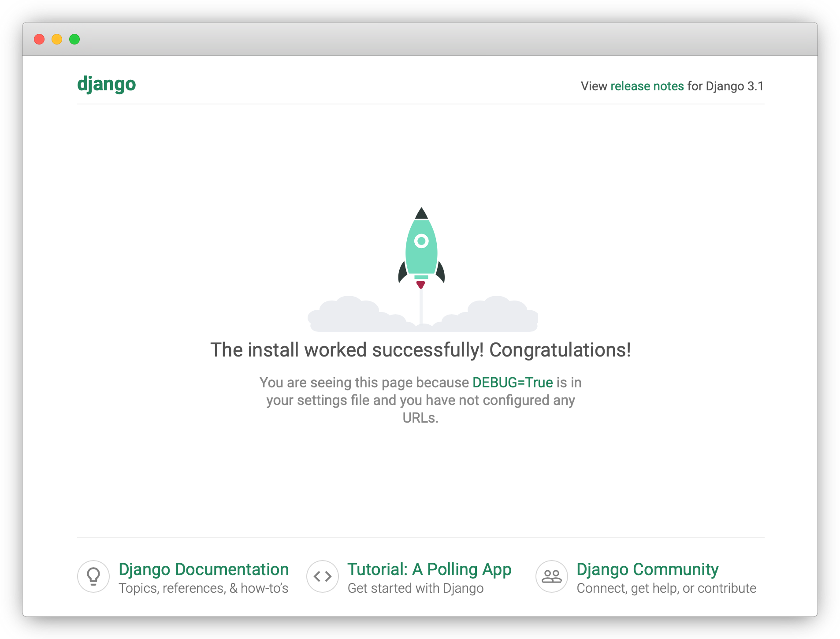The width and height of the screenshot is (840, 639).
Task: Open Django Documentation heading link
Action: pos(204,569)
